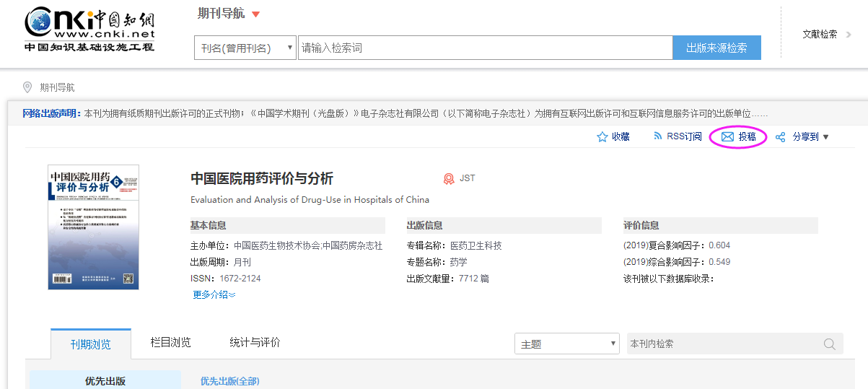The width and height of the screenshot is (868, 389).
Task: Click the JST badge icon
Action: (449, 178)
